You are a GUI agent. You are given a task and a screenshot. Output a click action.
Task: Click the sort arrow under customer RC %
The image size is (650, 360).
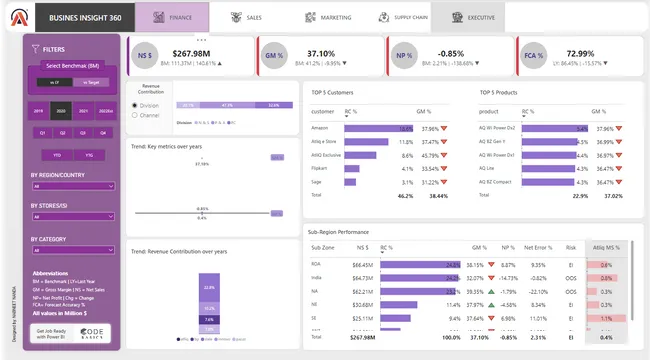pyautogui.click(x=347, y=117)
